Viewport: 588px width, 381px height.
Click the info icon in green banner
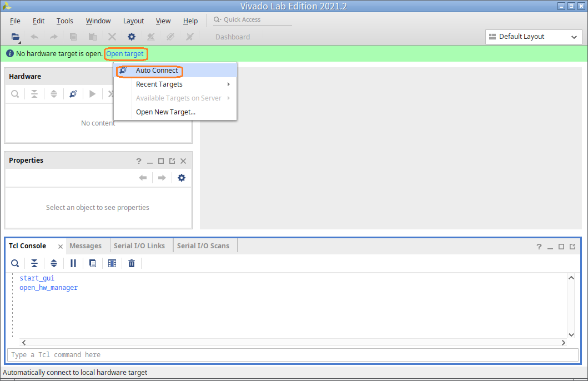click(x=10, y=54)
